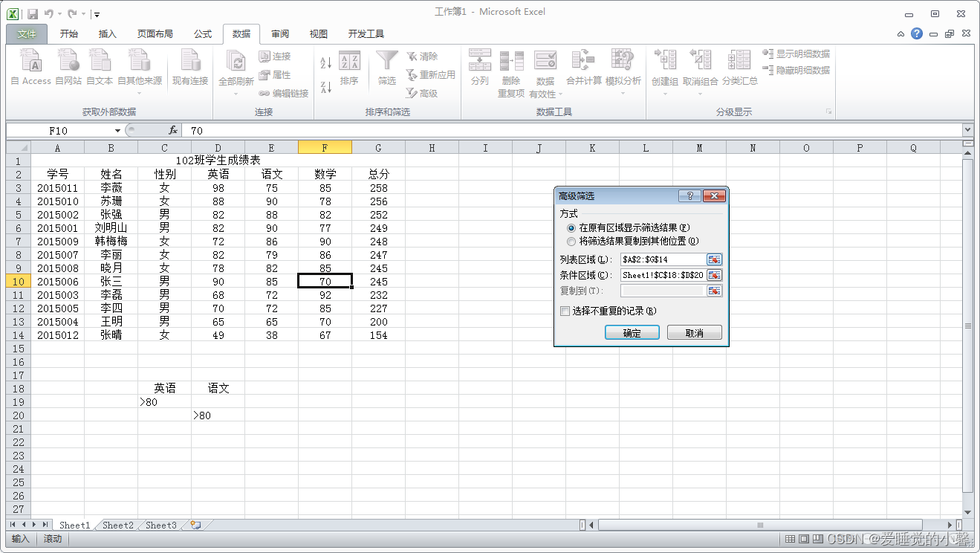Switch to the 公式 ribbon tab
Viewport: 980px width, 553px height.
coord(203,34)
